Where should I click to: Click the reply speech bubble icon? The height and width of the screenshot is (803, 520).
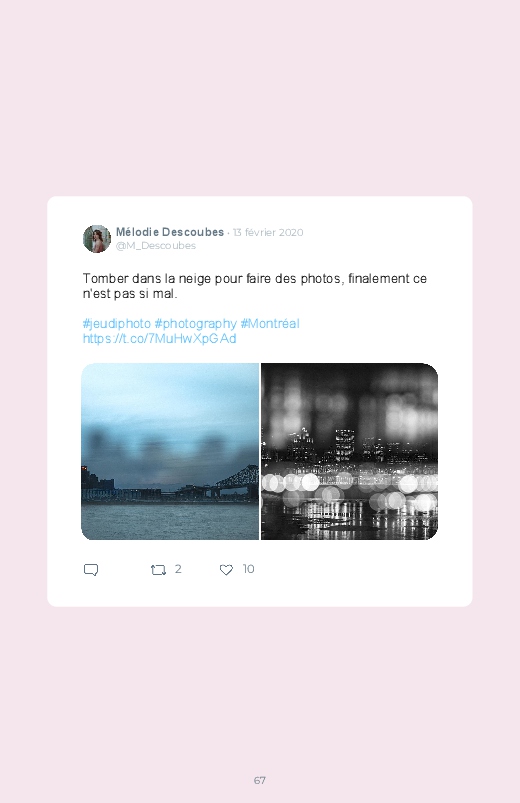pyautogui.click(x=91, y=570)
